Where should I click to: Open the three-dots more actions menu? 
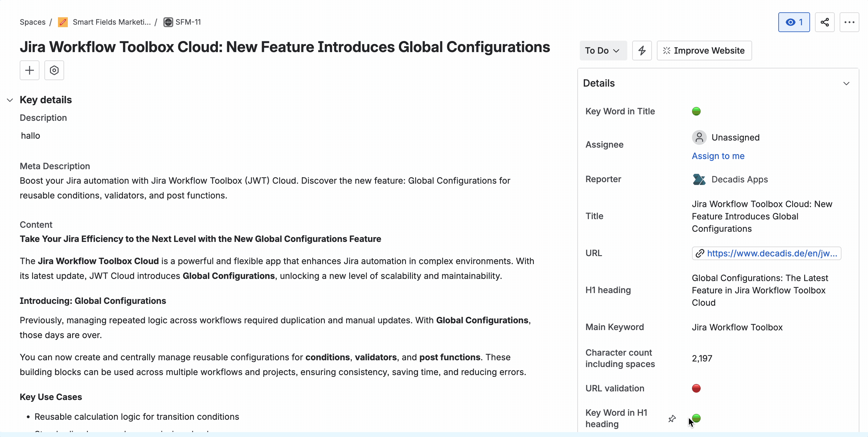coord(849,22)
